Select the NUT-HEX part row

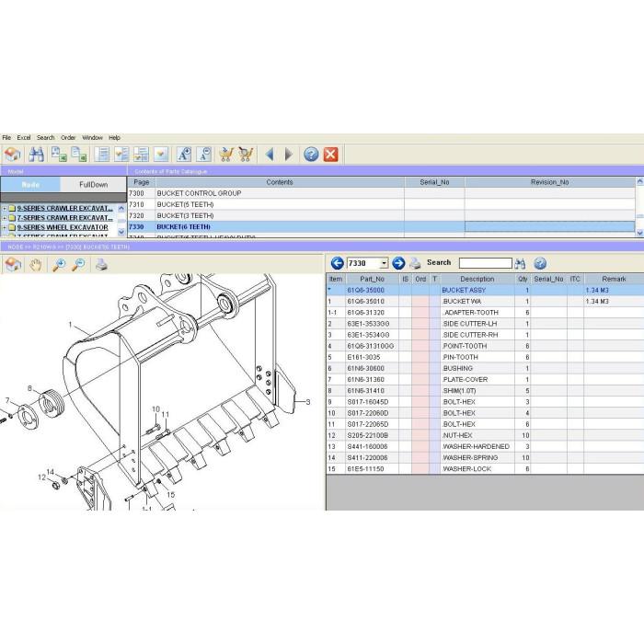[x=485, y=435]
